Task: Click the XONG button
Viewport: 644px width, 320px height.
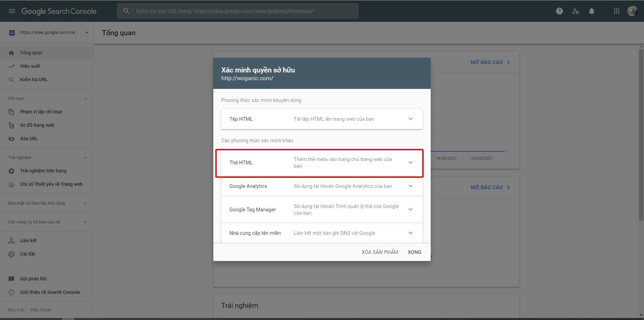Action: pos(414,252)
